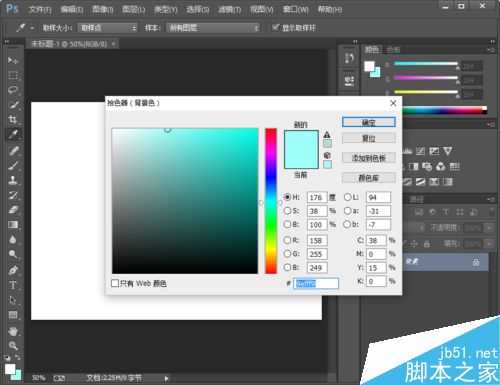Select the Pen tool
Image resolution: width=500 pixels, height=385 pixels.
point(13,270)
